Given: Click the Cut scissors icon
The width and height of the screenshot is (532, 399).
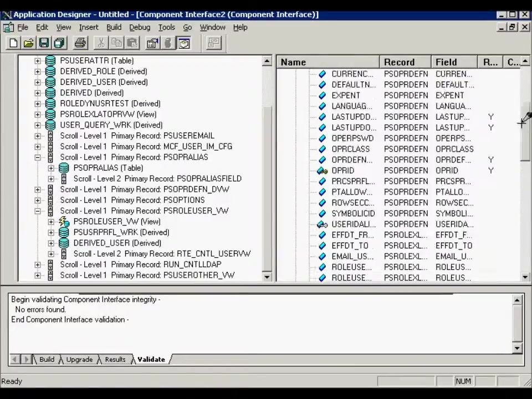Looking at the screenshot, I should tap(101, 43).
